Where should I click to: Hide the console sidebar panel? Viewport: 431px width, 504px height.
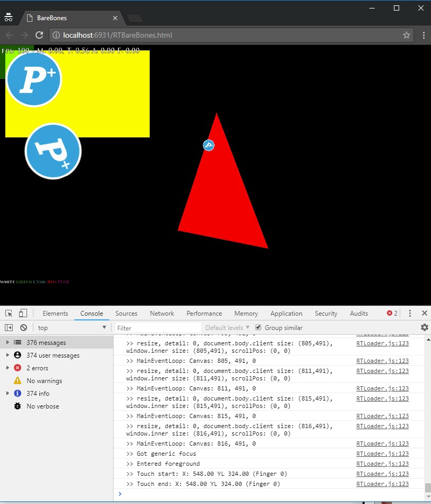[9, 328]
